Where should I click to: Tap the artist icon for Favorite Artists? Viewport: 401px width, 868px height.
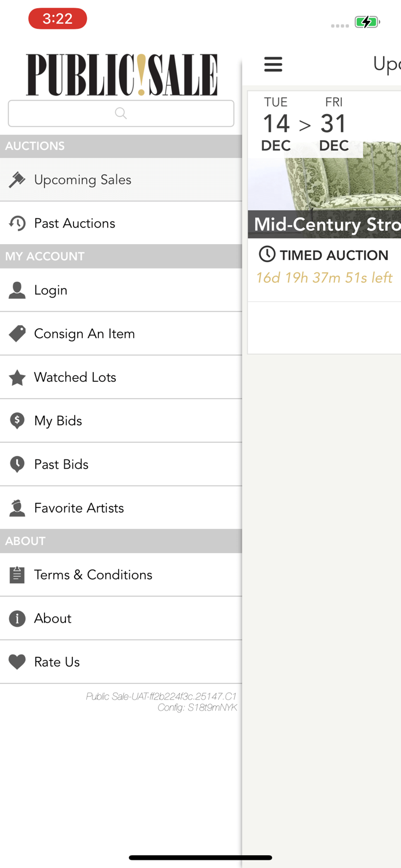point(17,508)
